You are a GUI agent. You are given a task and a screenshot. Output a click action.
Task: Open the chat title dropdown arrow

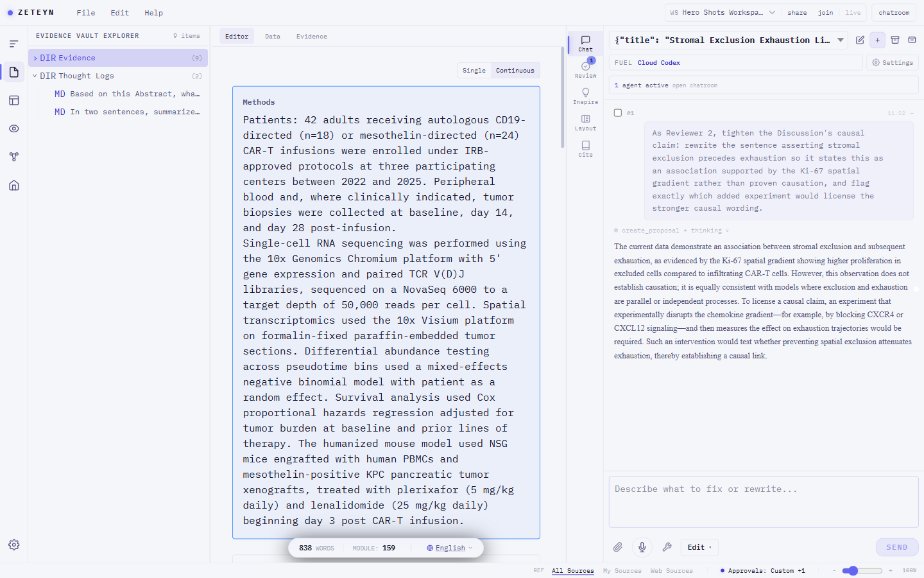[841, 40]
